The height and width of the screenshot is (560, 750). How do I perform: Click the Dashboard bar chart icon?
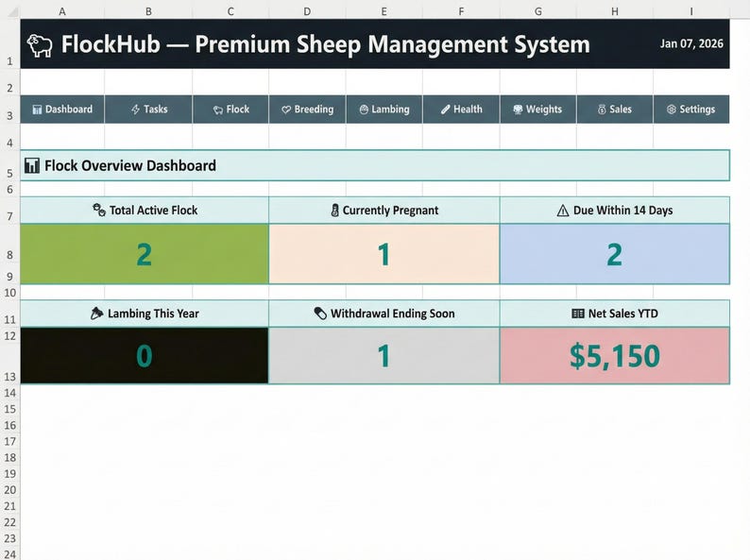point(37,110)
